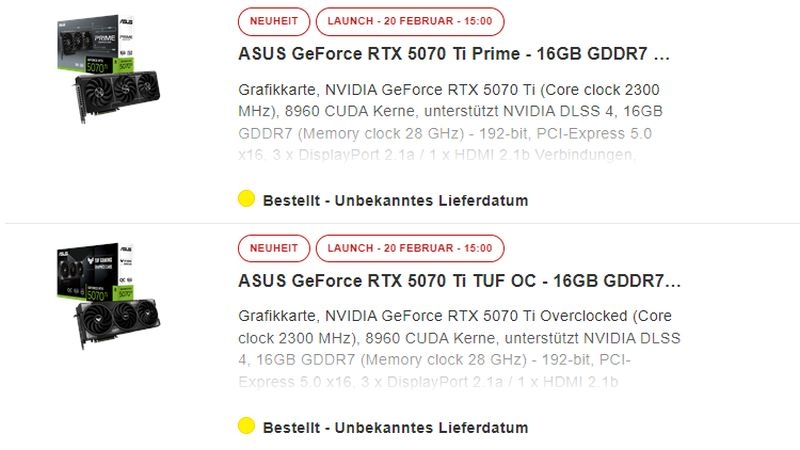Select the NEUHEIT badge on the Prime listing
This screenshot has width=800, height=450.
pos(273,21)
